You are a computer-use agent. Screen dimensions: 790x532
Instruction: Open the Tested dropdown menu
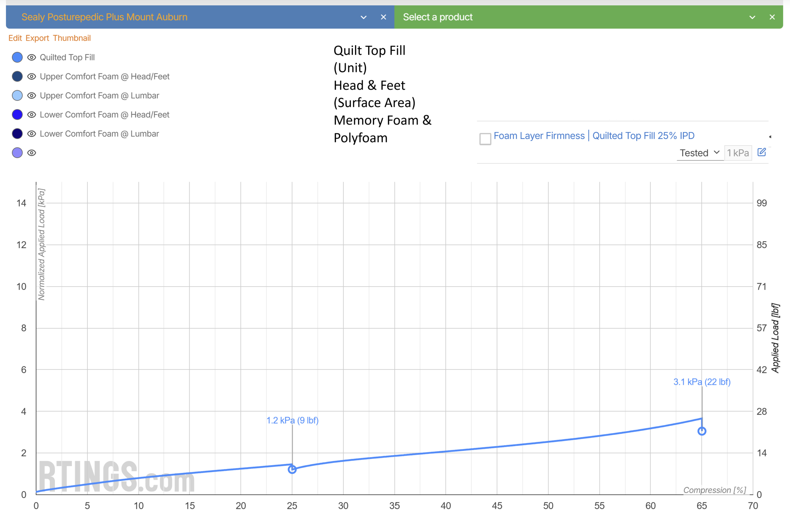pos(699,153)
